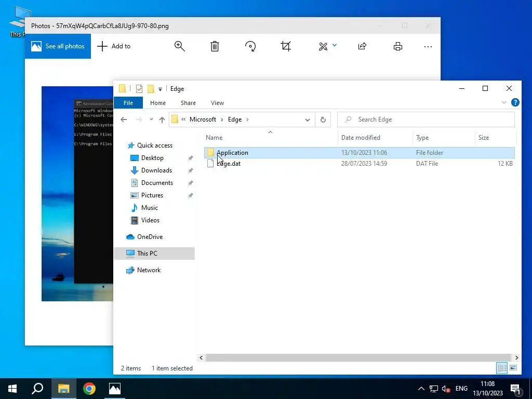Expand the ribbon with the chevron
This screenshot has width=532, height=399.
504,102
